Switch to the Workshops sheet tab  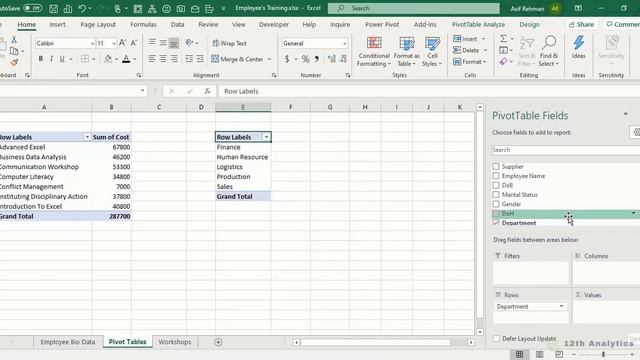(175, 342)
